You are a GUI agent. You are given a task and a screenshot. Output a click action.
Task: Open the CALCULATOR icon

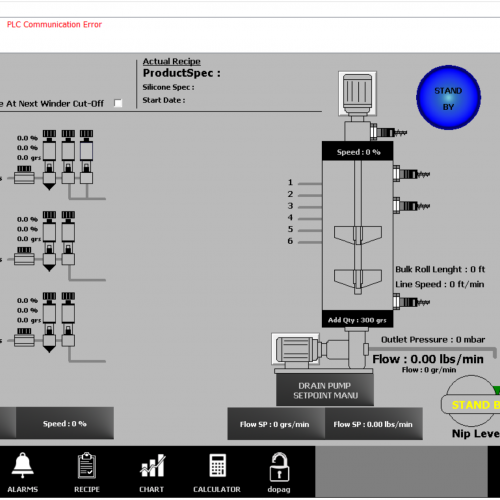point(217,465)
